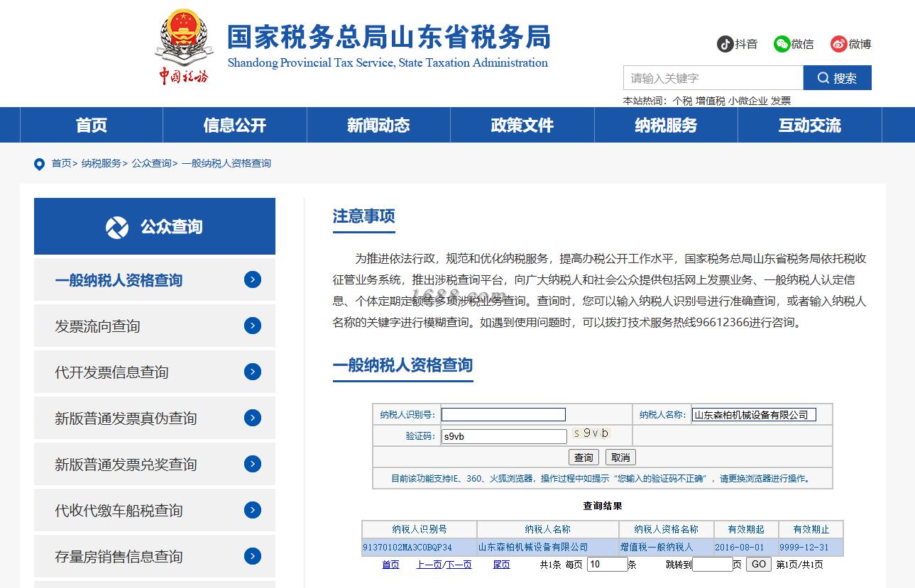Click result cell 2016-08-01

pos(746,547)
